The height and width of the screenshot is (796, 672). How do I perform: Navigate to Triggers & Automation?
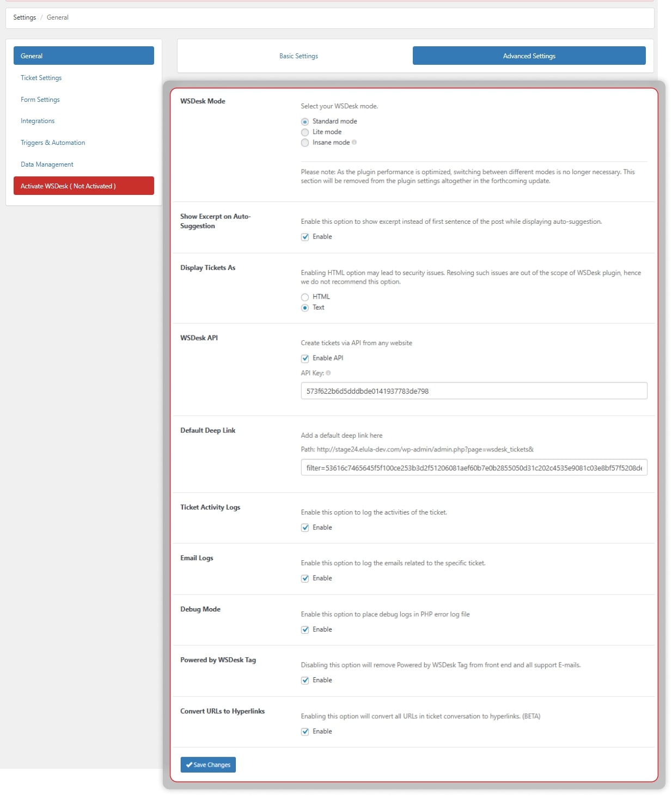[52, 142]
